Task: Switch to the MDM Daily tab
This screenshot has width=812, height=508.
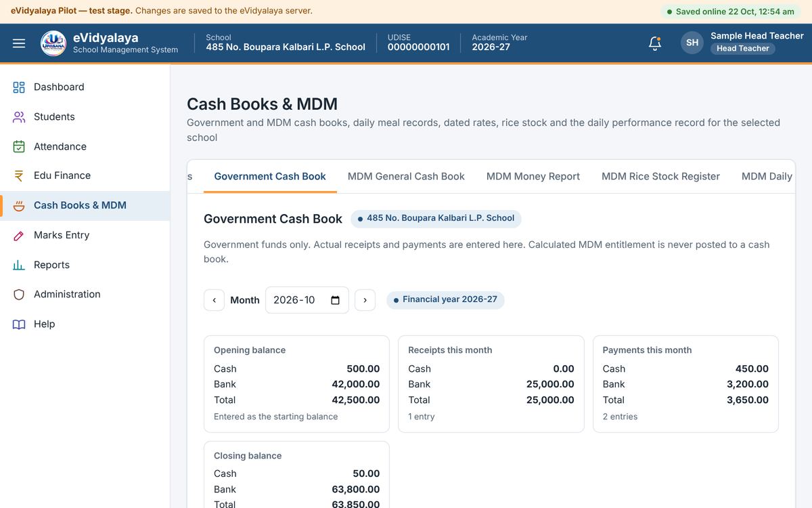Action: (x=767, y=176)
